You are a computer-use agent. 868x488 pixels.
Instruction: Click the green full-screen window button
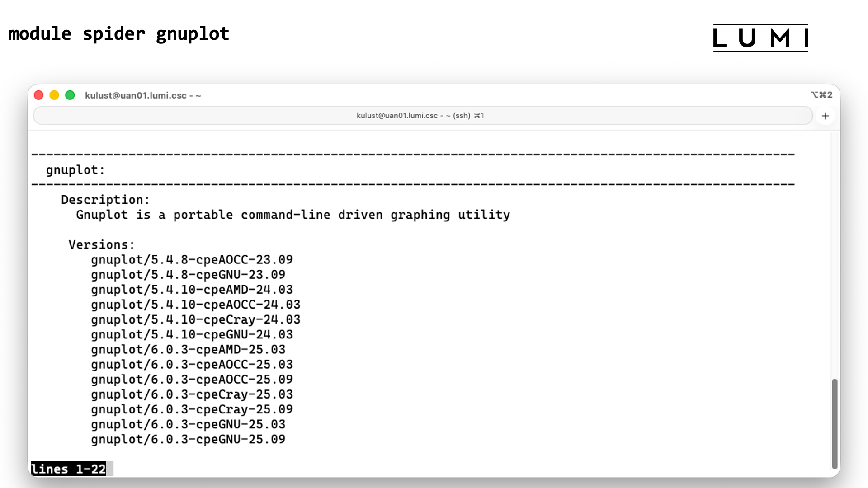tap(70, 95)
